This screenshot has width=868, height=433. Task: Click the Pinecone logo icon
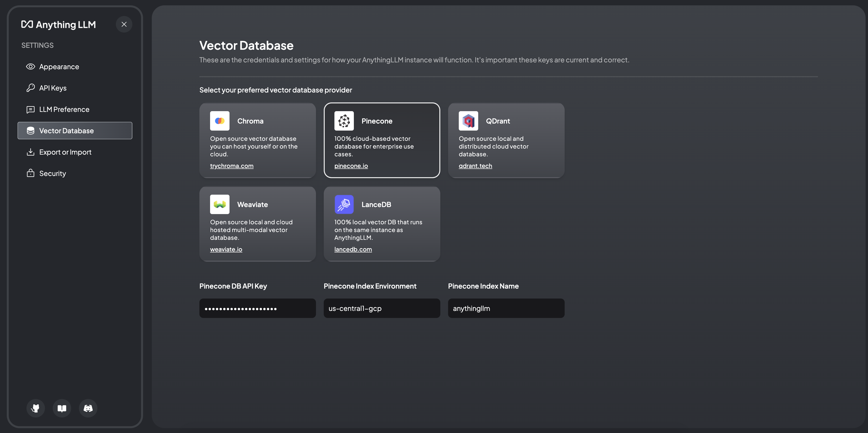tap(344, 121)
